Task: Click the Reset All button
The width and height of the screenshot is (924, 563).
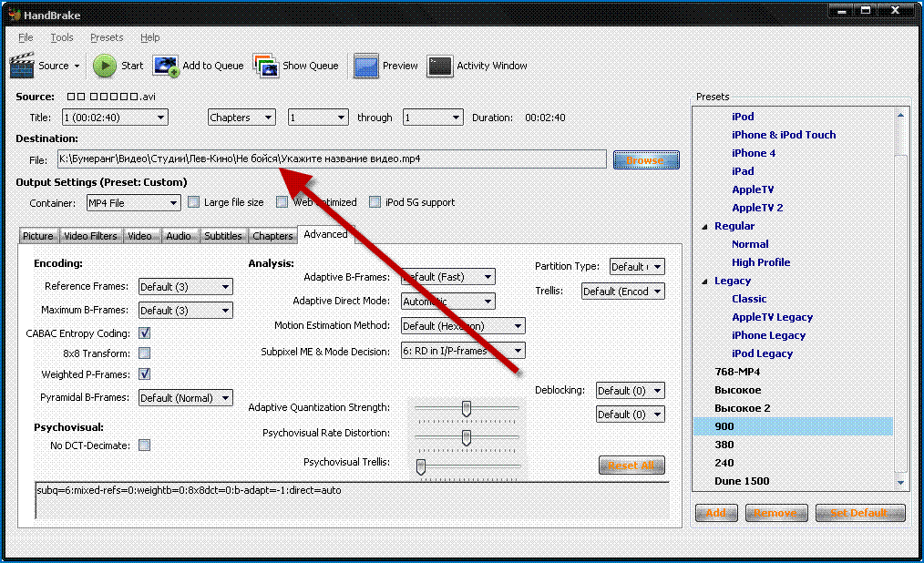Action: coord(631,466)
